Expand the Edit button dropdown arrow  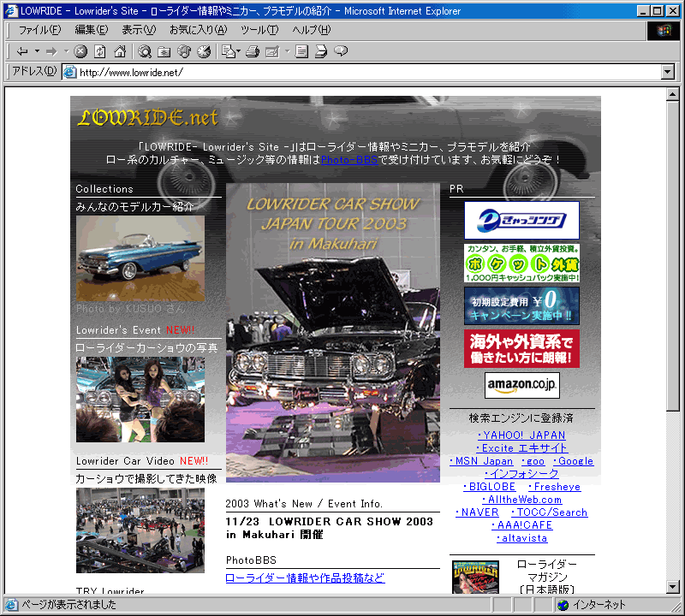pos(288,51)
